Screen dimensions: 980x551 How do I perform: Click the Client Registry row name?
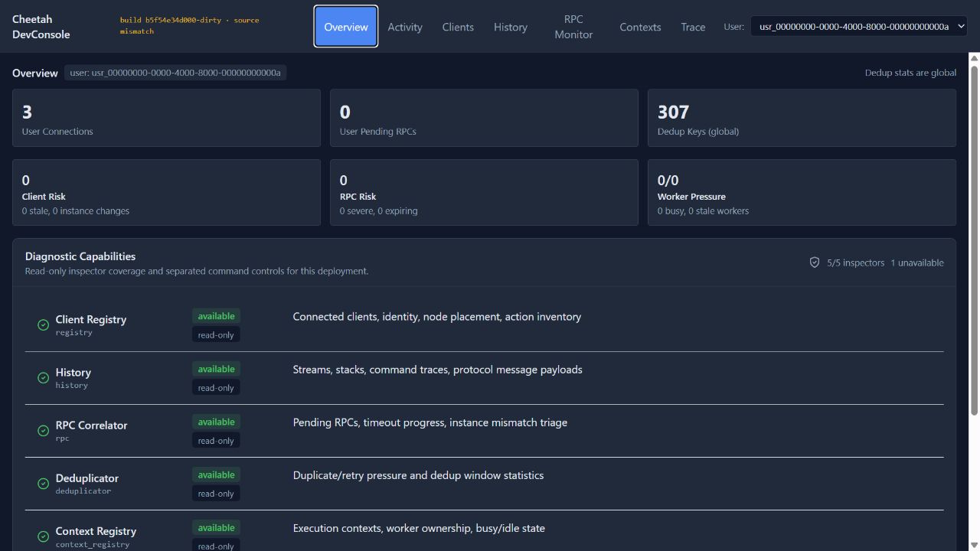coord(91,319)
